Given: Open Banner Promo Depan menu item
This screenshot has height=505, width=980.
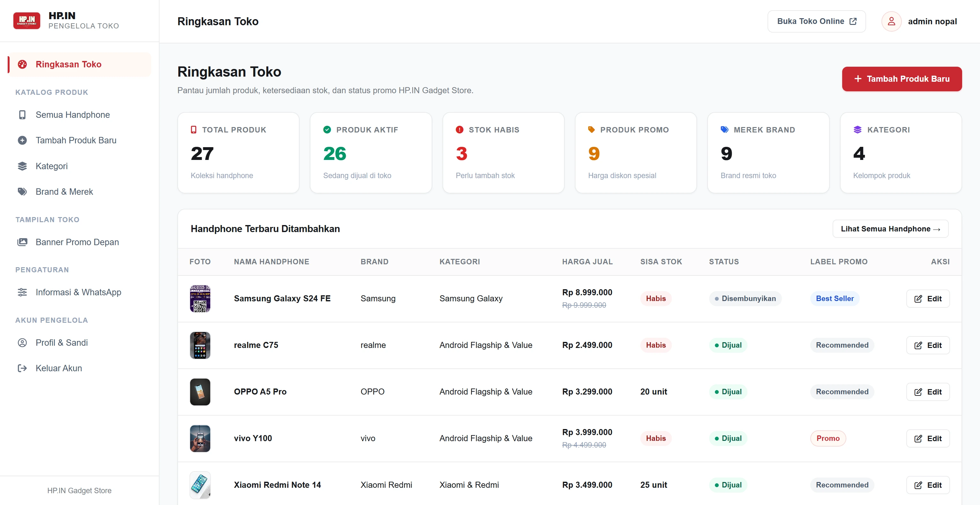Looking at the screenshot, I should point(79,242).
